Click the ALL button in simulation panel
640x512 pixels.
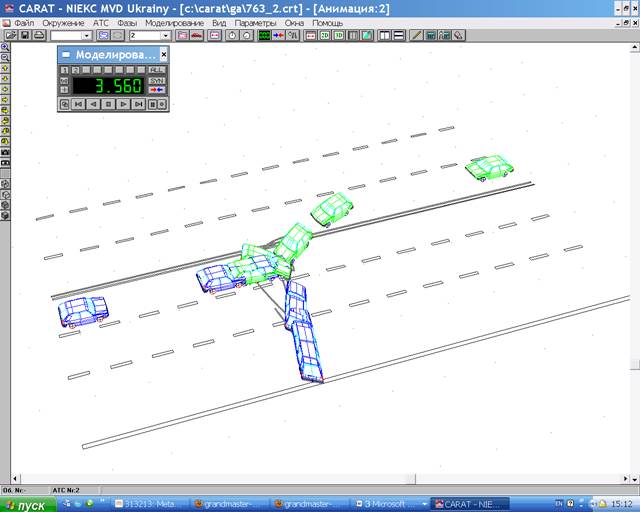pyautogui.click(x=157, y=70)
